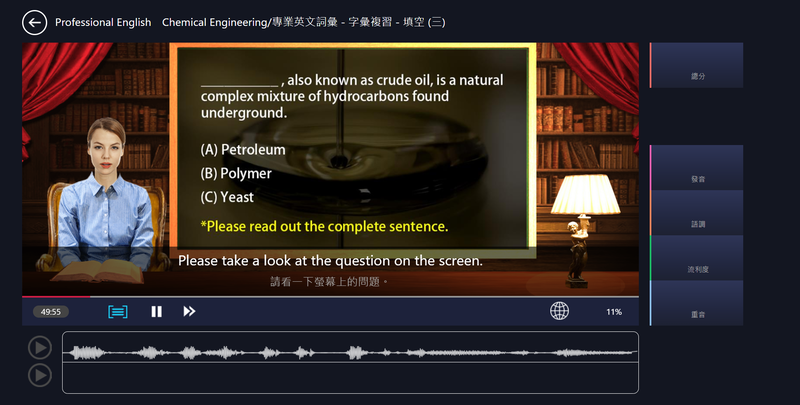Image resolution: width=800 pixels, height=405 pixels.
Task: Open the 發音 pronunciation score panel
Action: point(697,167)
